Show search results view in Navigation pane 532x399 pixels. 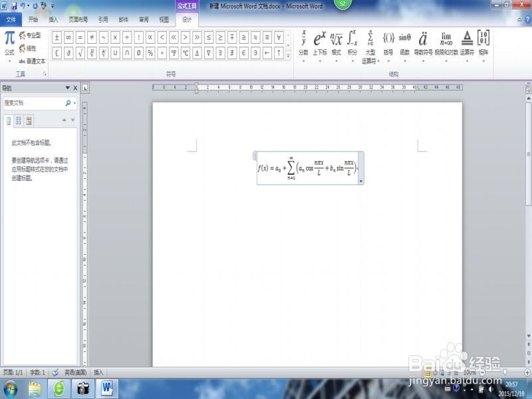[x=29, y=121]
